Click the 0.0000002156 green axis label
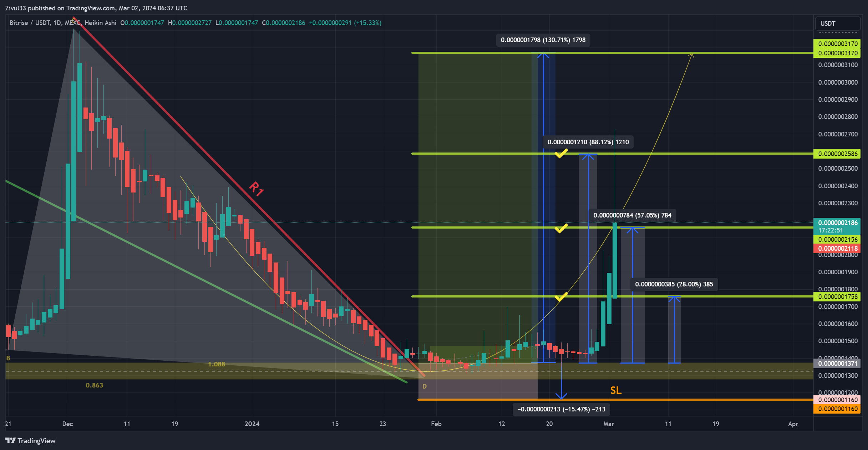 (x=837, y=240)
